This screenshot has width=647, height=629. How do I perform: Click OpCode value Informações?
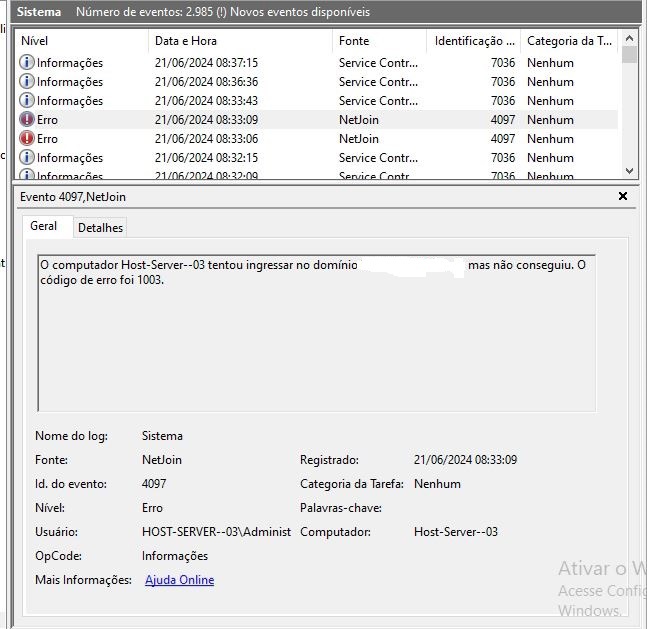(x=175, y=556)
